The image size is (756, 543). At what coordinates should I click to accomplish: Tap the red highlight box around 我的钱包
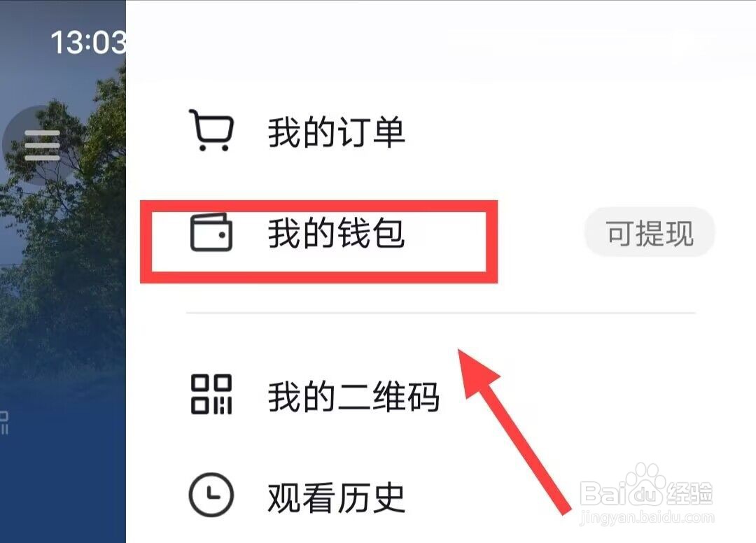318,242
